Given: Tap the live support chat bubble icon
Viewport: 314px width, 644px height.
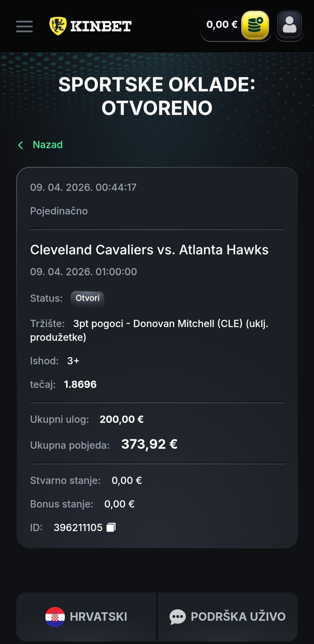Looking at the screenshot, I should pyautogui.click(x=178, y=617).
